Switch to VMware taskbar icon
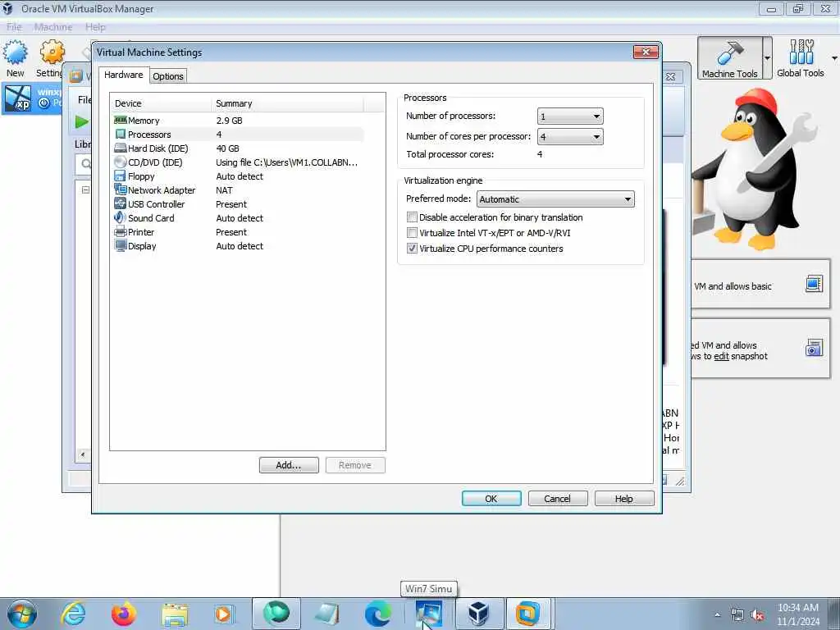Image resolution: width=840 pixels, height=630 pixels. click(528, 614)
